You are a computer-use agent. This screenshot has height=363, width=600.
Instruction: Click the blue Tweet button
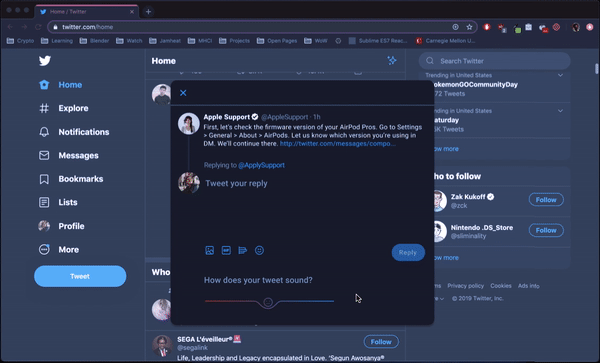[x=80, y=276]
